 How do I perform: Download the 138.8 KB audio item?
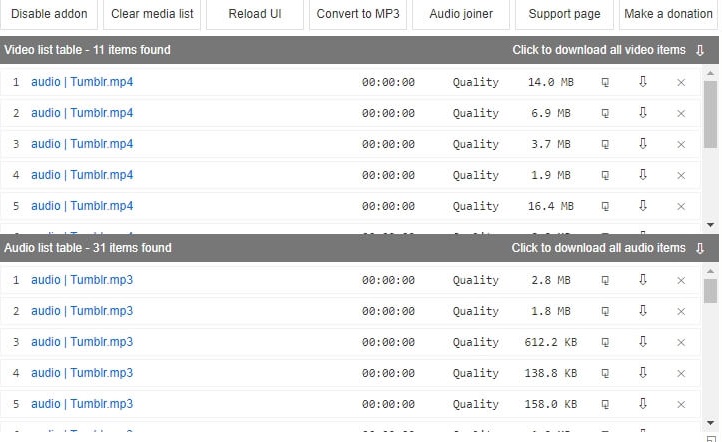[642, 373]
